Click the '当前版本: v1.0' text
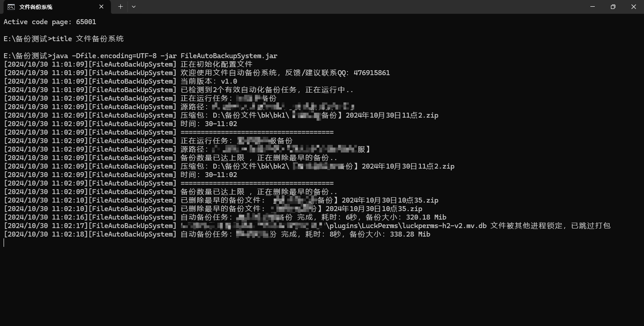Image resolution: width=644 pixels, height=326 pixels. coord(209,81)
